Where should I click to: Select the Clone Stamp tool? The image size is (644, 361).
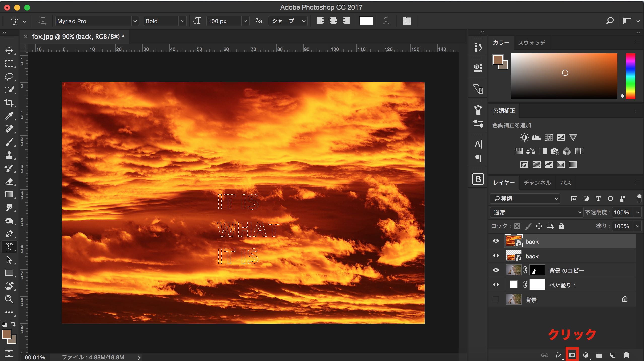tap(9, 155)
